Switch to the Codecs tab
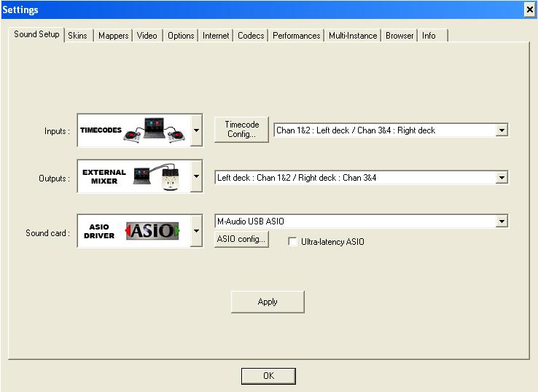Viewport: 538px width, 392px height. pos(251,36)
